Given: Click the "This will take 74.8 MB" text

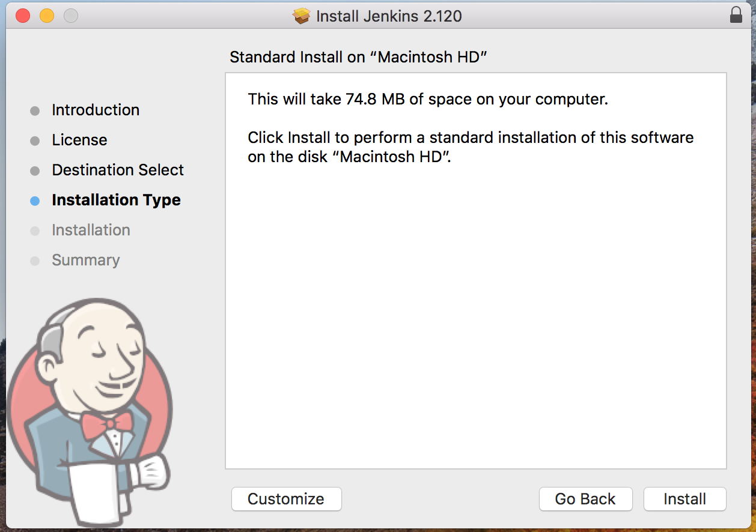Looking at the screenshot, I should click(428, 99).
